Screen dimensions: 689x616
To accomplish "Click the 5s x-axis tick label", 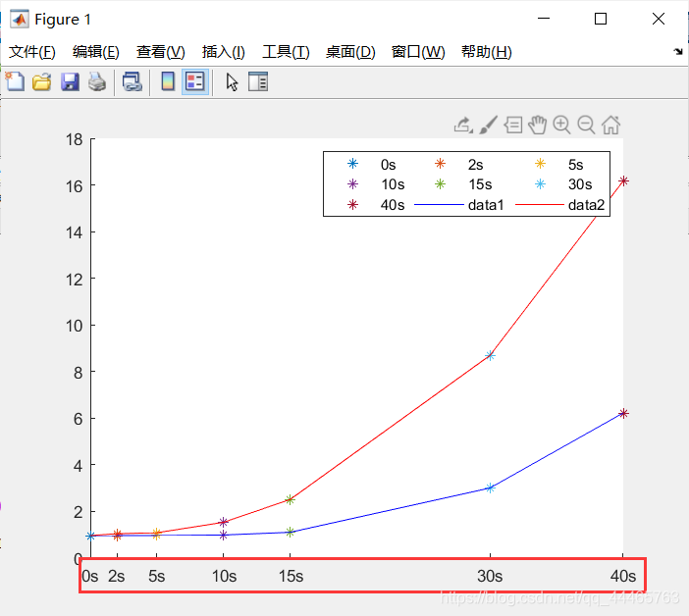I will click(156, 576).
